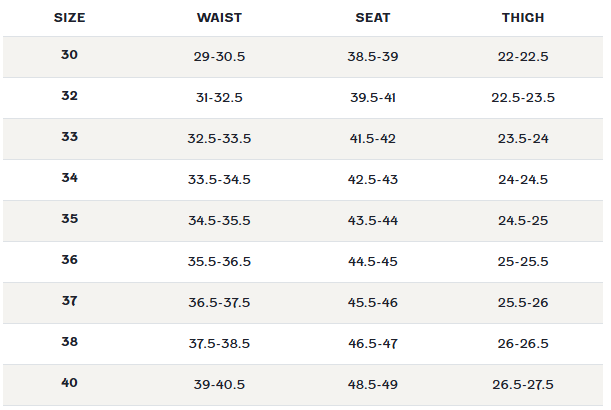Screen dimensions: 611x410
Task: Select size 32 row label
Action: point(69,95)
